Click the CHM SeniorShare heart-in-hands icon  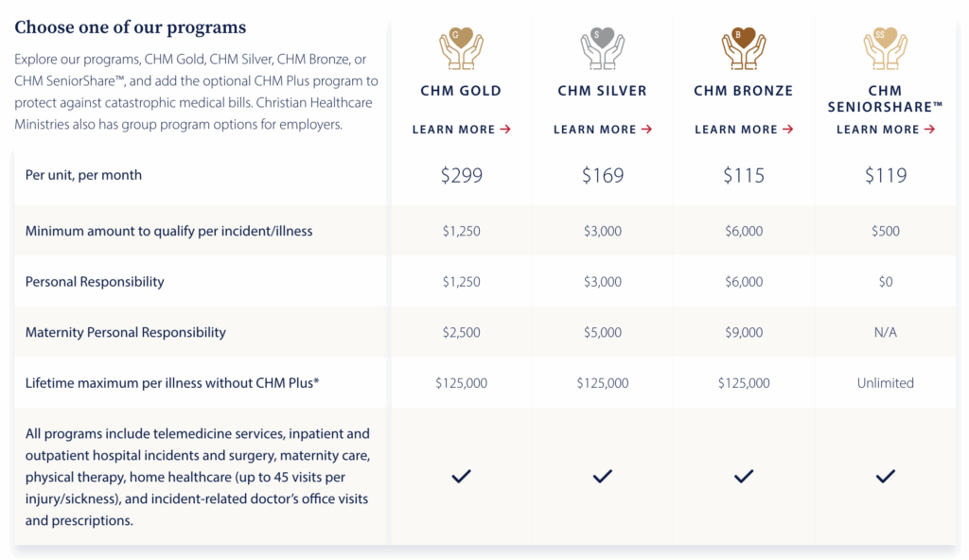point(885,48)
